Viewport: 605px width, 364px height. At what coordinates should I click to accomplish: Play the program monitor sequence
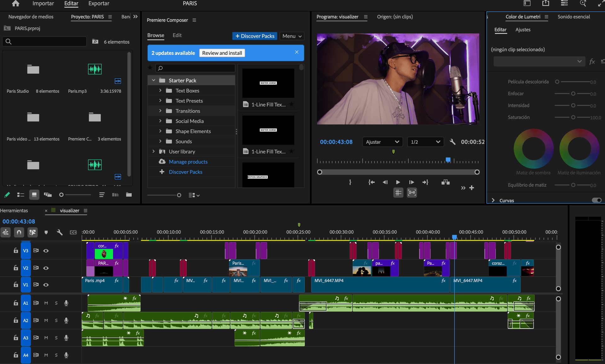398,182
